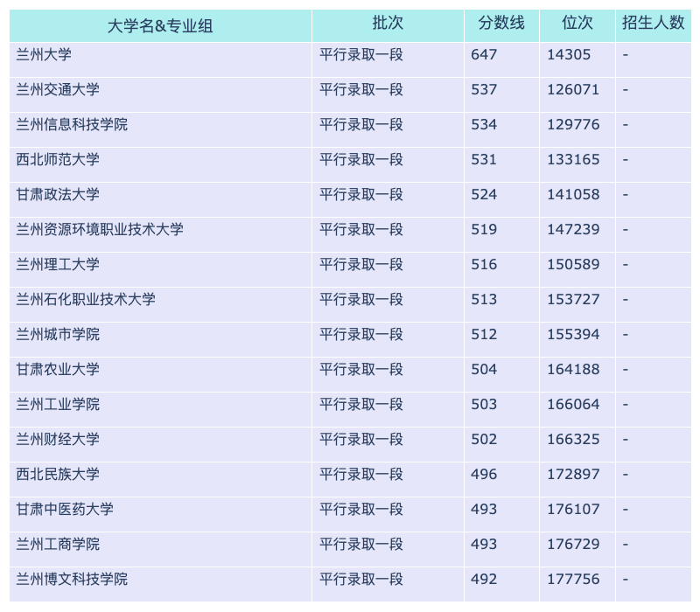Click 平行录取一段 in the 兰州大学 row
This screenshot has width=700, height=612.
pos(361,54)
